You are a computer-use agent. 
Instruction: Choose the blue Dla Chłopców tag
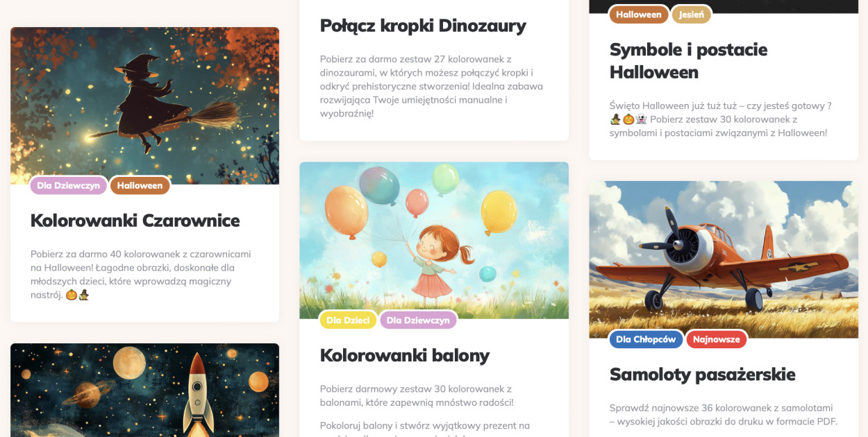point(646,339)
